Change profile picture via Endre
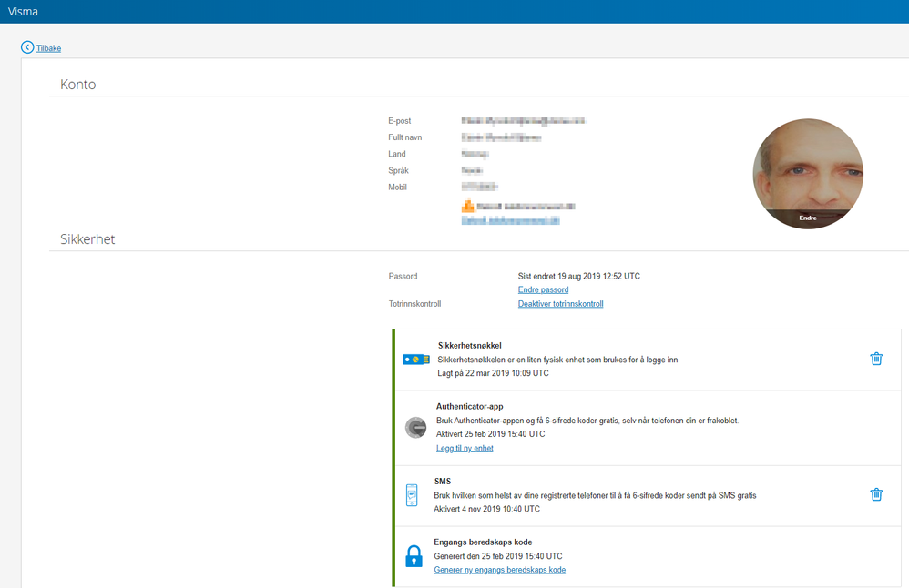 click(808, 218)
